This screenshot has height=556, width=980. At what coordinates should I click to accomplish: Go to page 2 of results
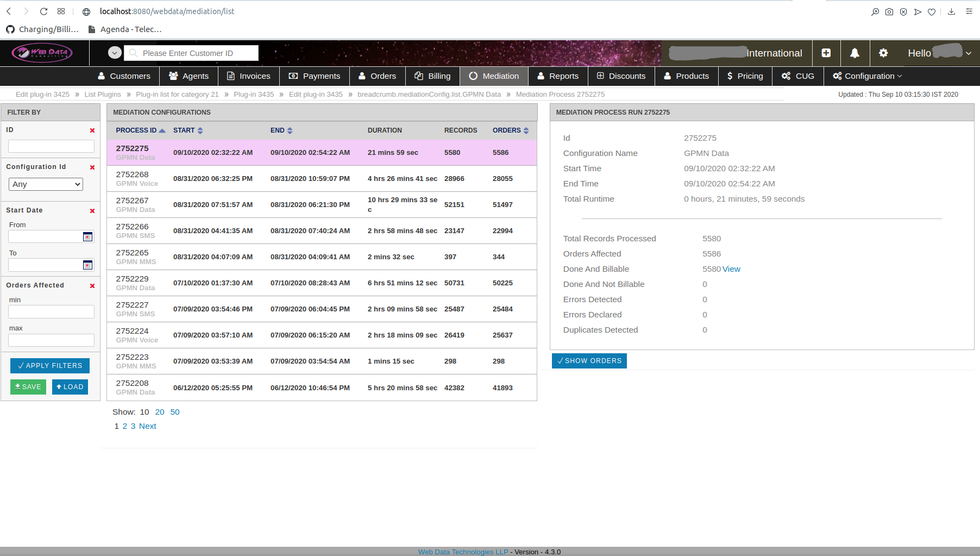point(125,426)
